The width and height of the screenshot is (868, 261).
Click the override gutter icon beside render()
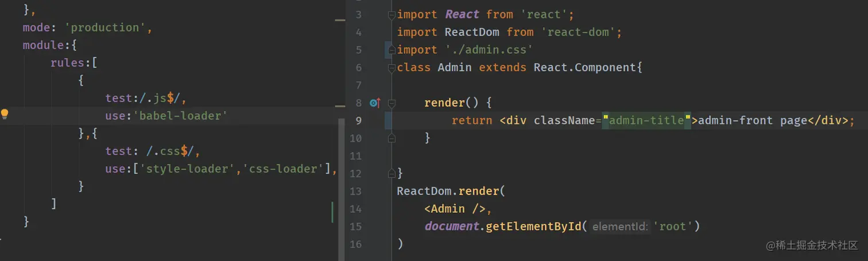(375, 103)
